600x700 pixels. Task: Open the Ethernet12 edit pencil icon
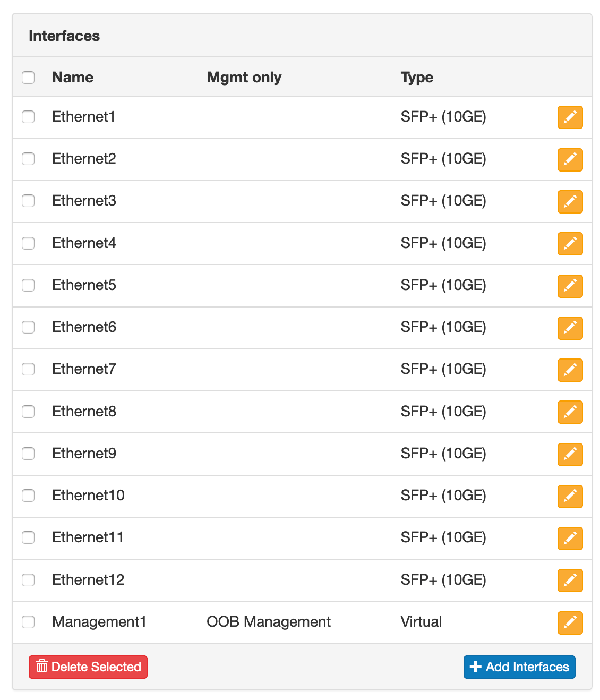[570, 581]
